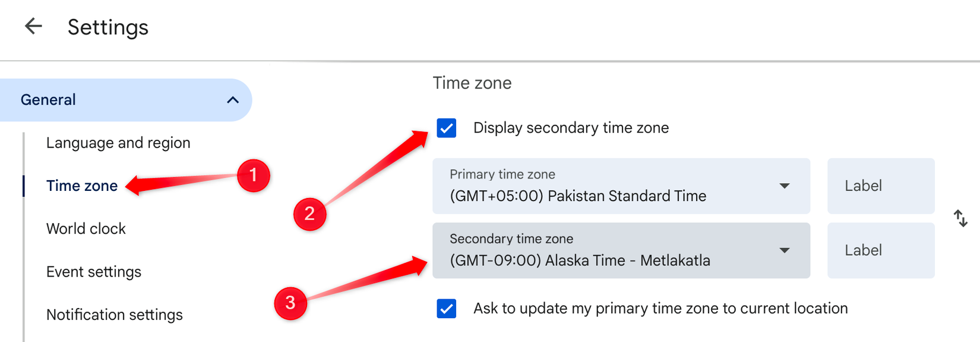This screenshot has width=980, height=342.
Task: Collapse the General section chevron
Action: click(233, 100)
